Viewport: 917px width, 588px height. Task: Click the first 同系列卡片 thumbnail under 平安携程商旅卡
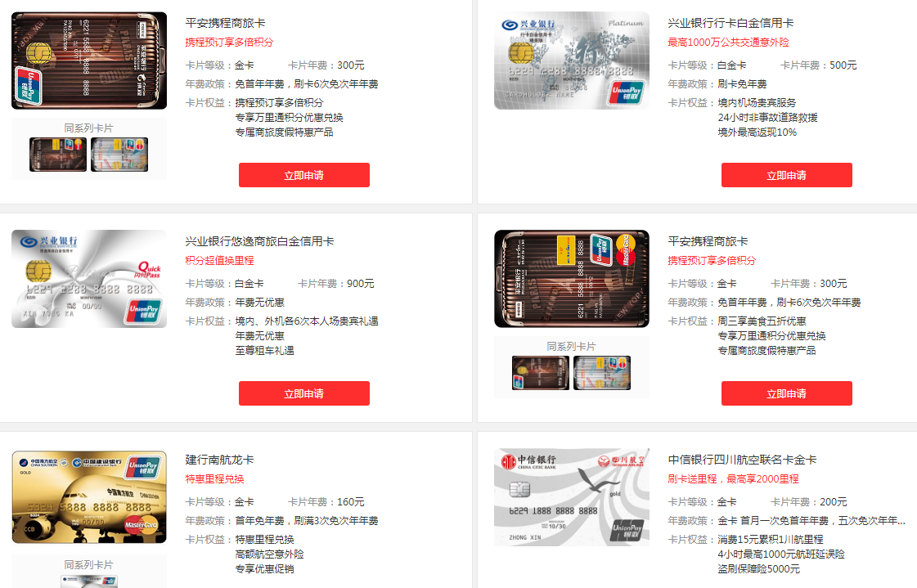(58, 155)
